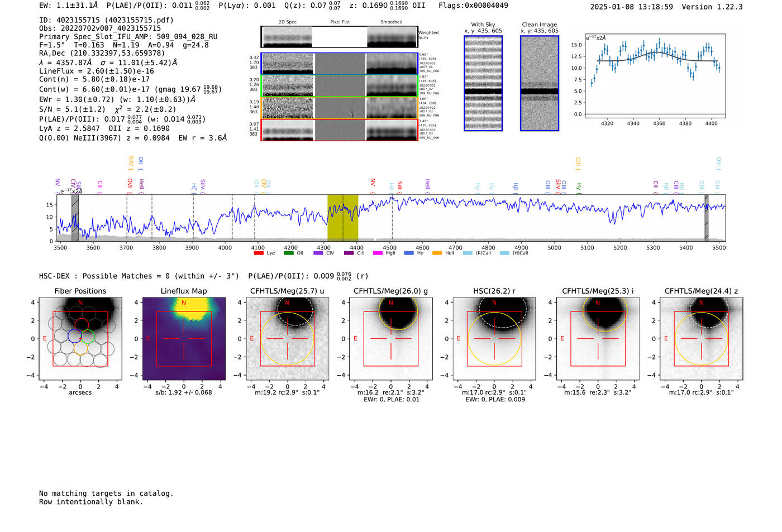
Task: Click the CIV legend swatch
Action: point(318,253)
